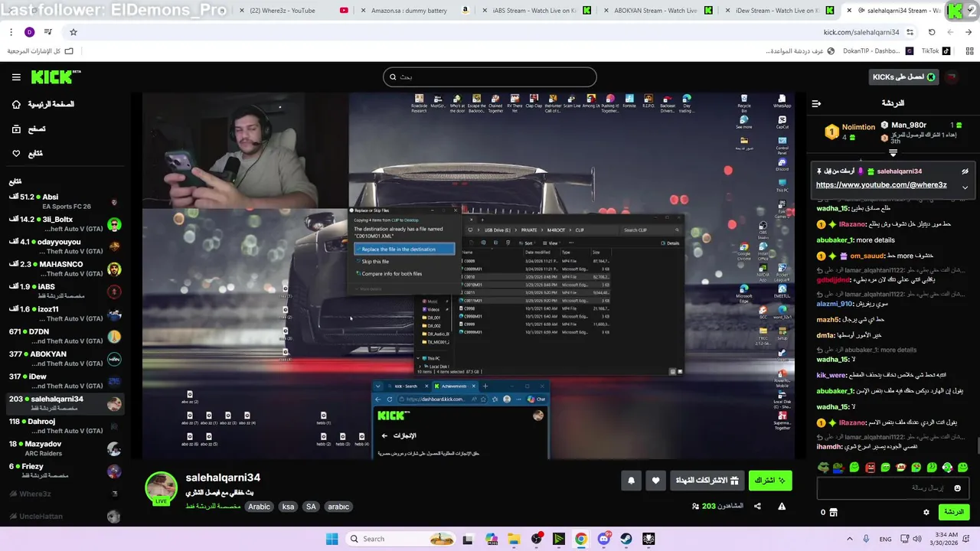Open the Browse page from the sidebar
Screen dimensions: 980x551
click(28, 129)
